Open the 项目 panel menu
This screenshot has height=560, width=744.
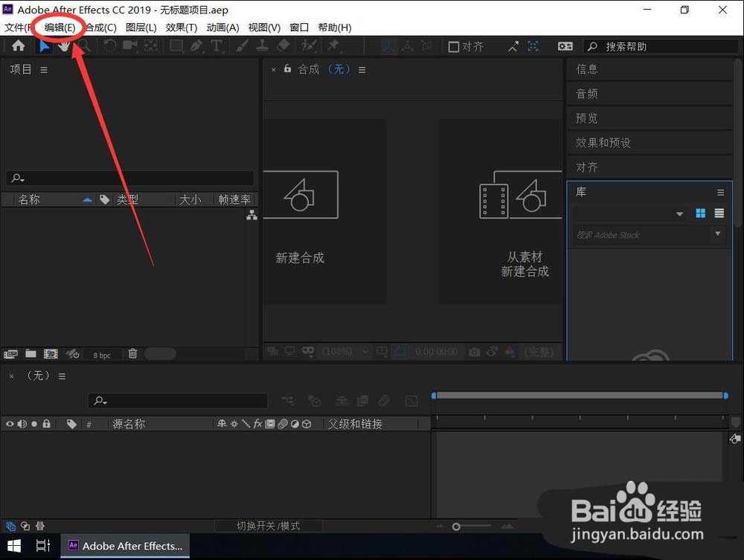[x=44, y=70]
